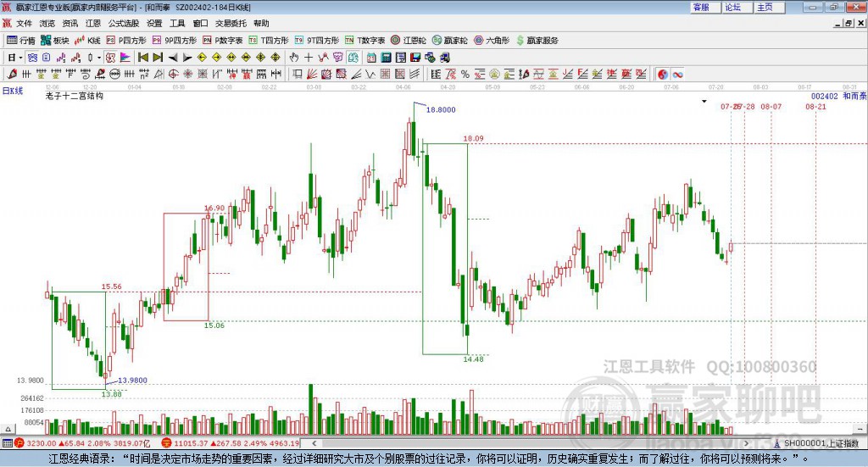Open the 帮助 menu
Viewport: 868px width, 467px height.
click(x=261, y=23)
